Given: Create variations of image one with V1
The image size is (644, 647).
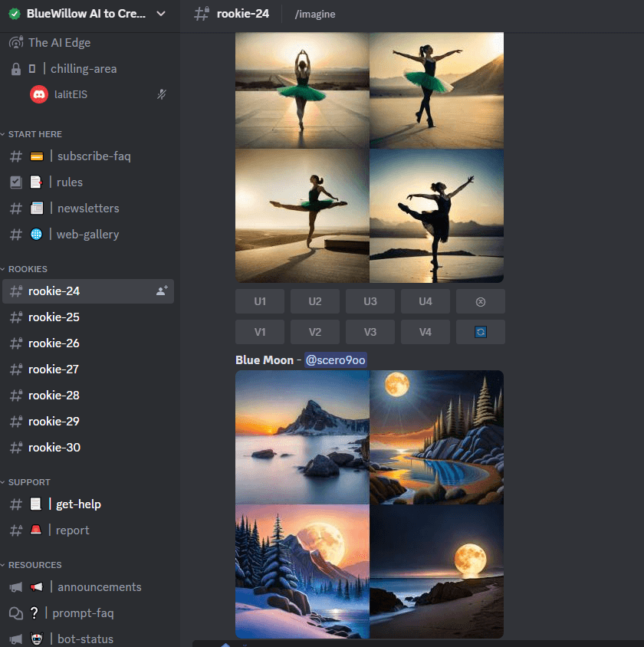Looking at the screenshot, I should pyautogui.click(x=260, y=332).
